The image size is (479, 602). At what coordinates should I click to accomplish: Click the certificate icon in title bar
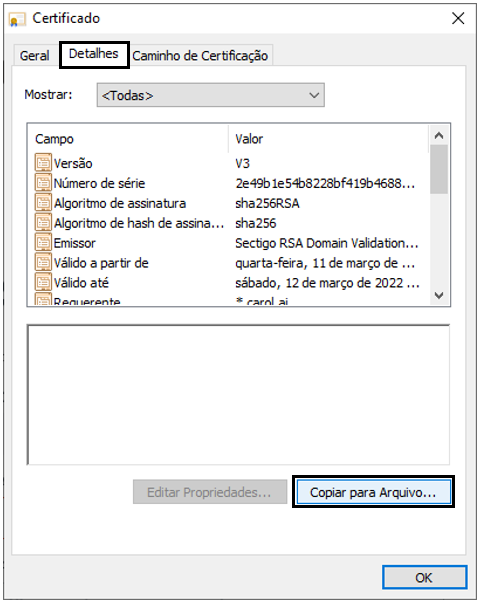tap(17, 19)
